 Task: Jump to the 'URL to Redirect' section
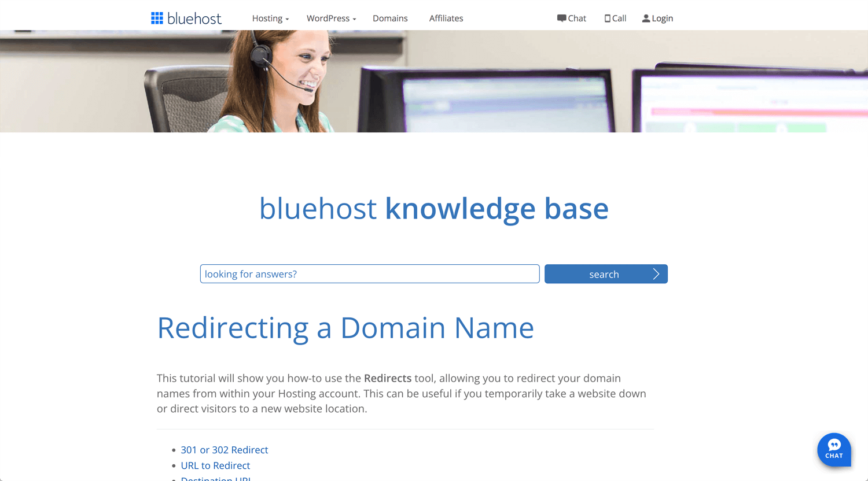click(215, 465)
